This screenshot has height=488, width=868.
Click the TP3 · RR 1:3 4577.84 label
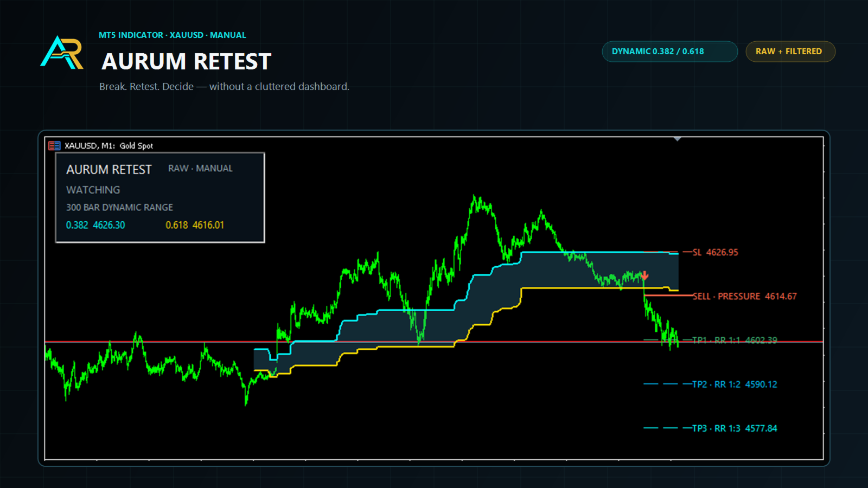coord(735,428)
